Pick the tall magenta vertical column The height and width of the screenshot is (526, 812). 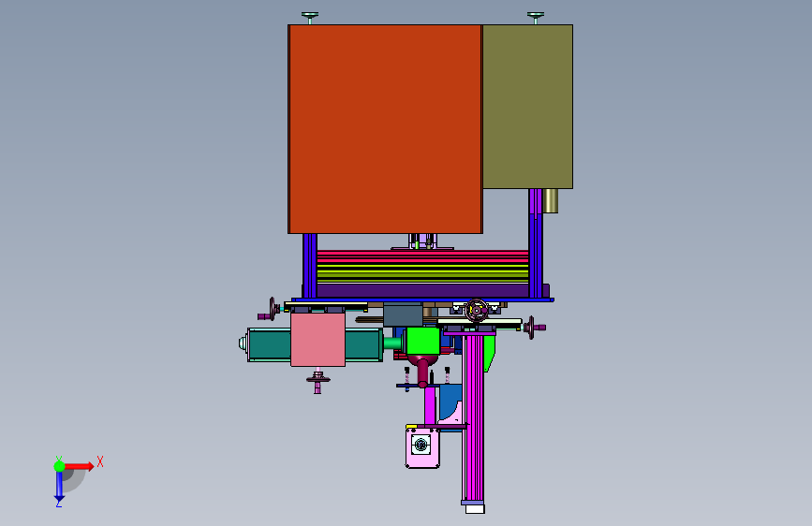(x=473, y=418)
